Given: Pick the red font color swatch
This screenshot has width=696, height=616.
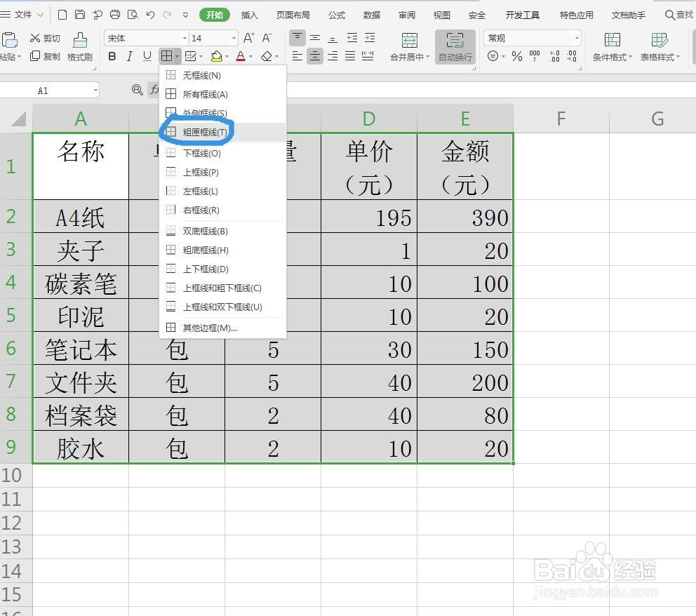Looking at the screenshot, I should click(242, 56).
